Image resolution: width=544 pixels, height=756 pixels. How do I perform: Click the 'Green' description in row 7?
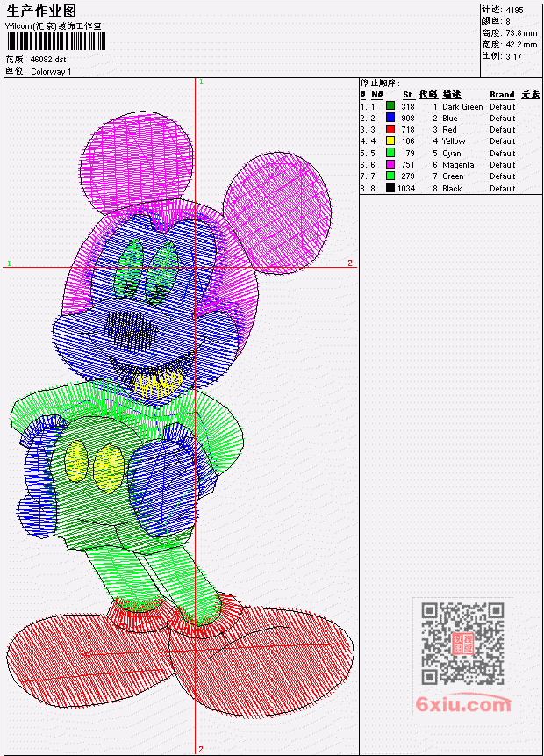(453, 176)
